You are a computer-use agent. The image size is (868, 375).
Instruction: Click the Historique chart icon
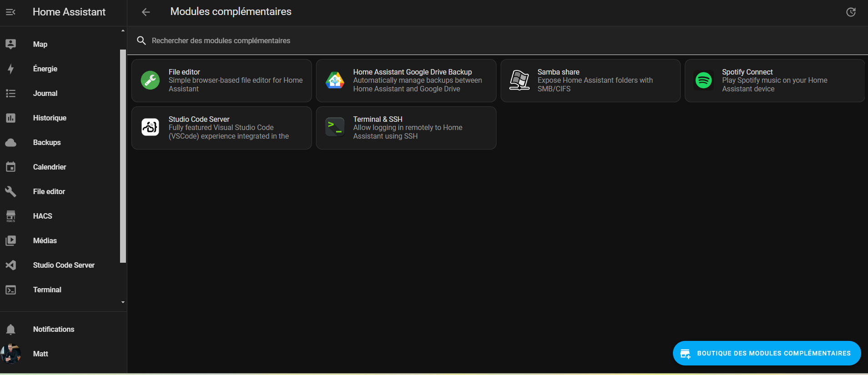(x=11, y=118)
